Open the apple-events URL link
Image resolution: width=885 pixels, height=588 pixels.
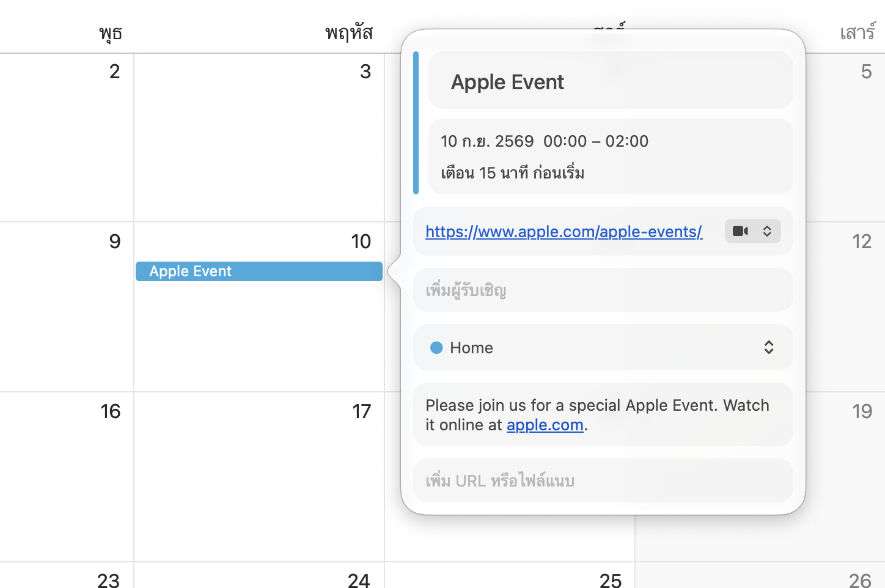tap(564, 232)
